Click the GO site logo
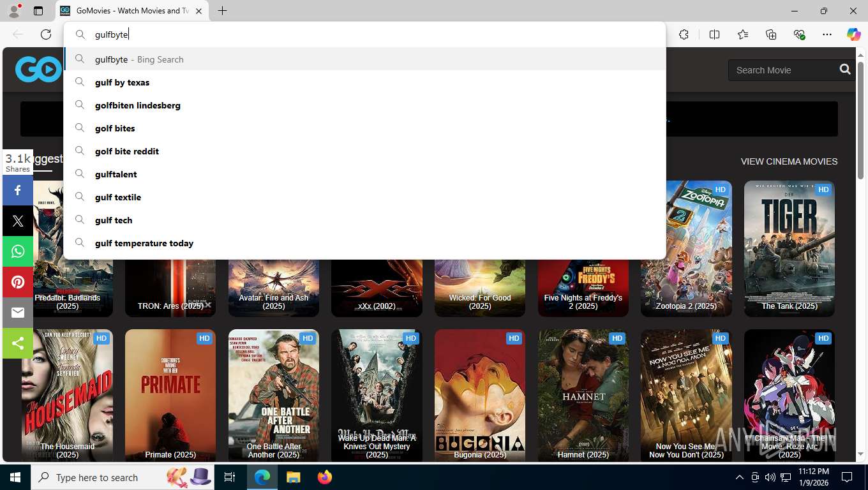The width and height of the screenshot is (868, 490). tap(38, 70)
